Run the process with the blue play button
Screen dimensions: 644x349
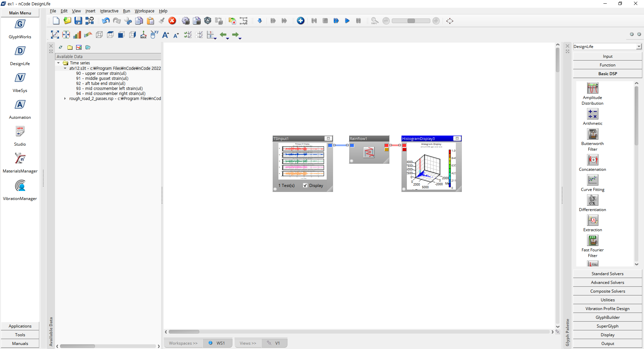click(347, 21)
